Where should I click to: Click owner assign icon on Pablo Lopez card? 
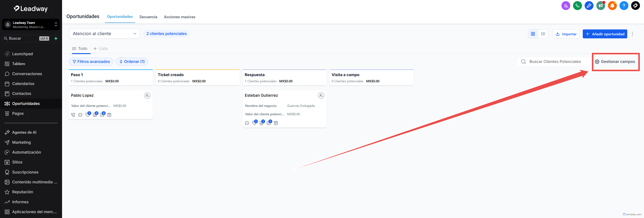147,95
